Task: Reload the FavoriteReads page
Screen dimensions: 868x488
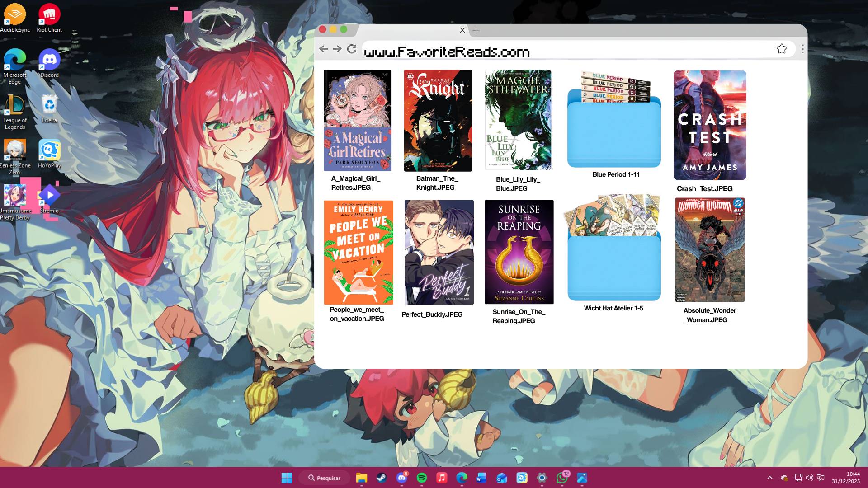Action: 352,49
